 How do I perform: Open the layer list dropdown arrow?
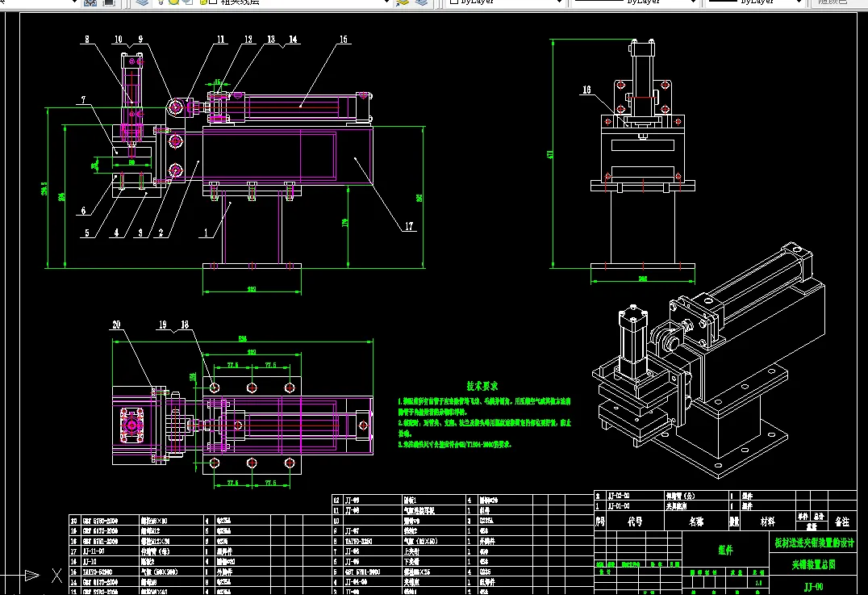386,2
